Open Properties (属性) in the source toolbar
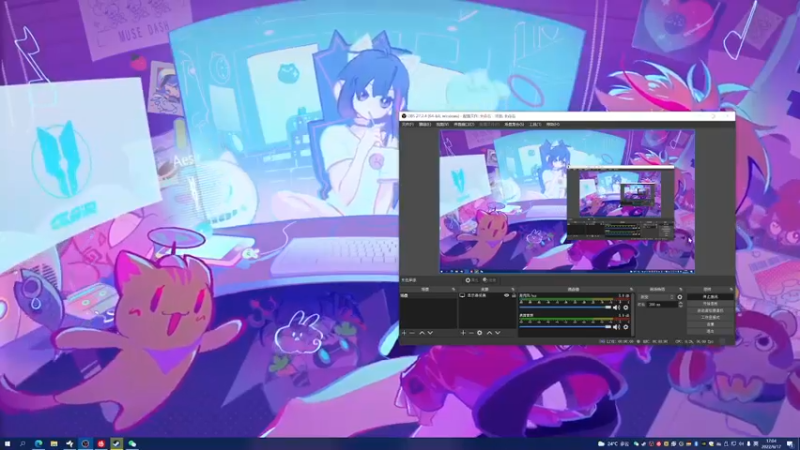This screenshot has height=450, width=800. pos(472,280)
